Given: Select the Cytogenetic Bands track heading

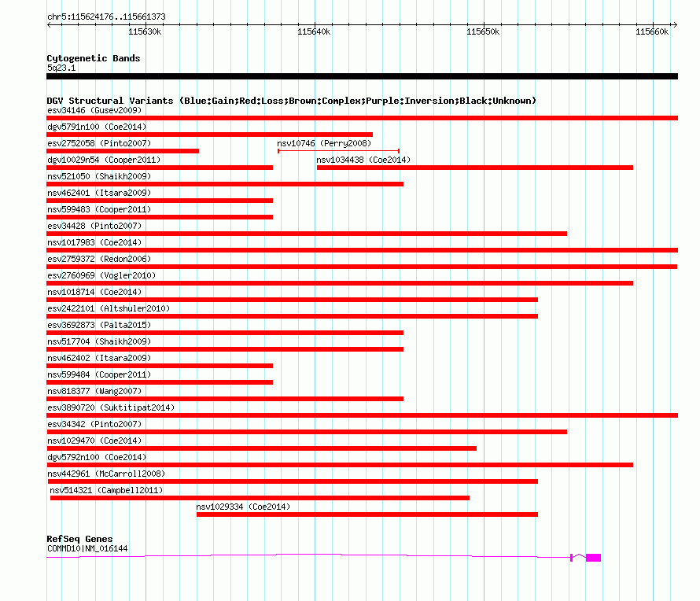Looking at the screenshot, I should (94, 58).
